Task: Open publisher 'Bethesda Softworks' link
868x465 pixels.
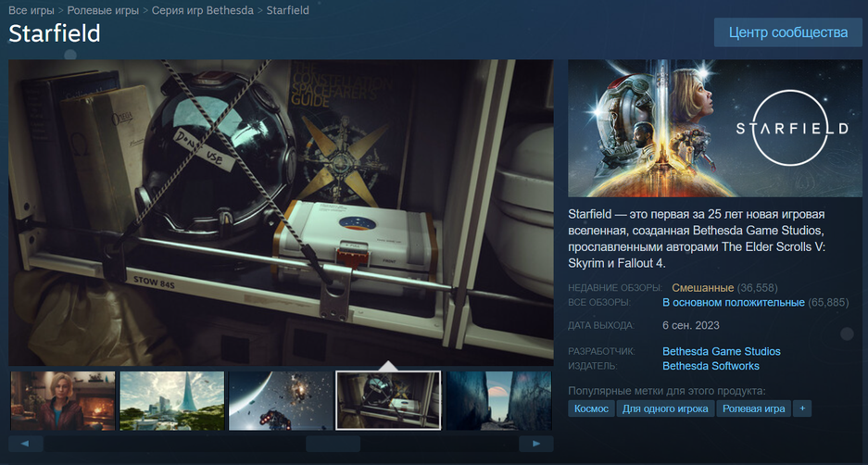Action: 711,366
